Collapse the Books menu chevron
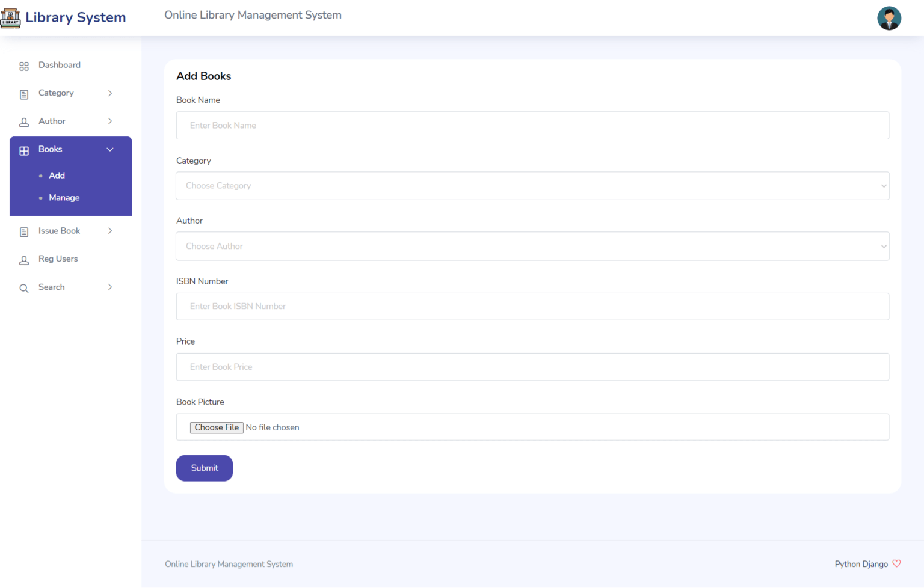Viewport: 924px width, 588px height. 110,150
